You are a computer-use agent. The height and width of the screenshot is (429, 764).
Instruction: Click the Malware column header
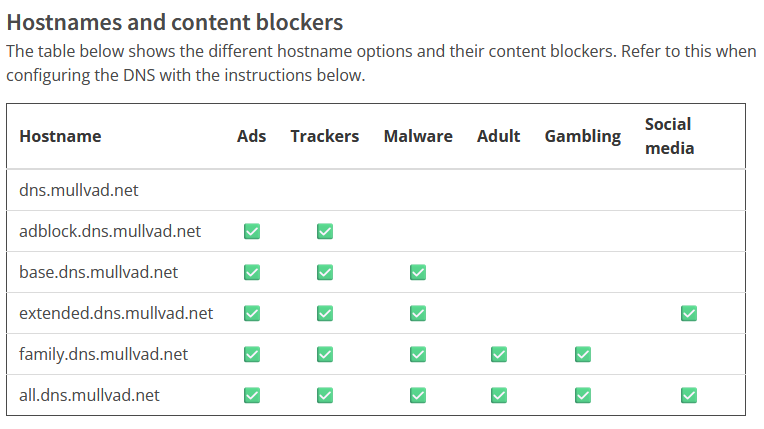(418, 136)
